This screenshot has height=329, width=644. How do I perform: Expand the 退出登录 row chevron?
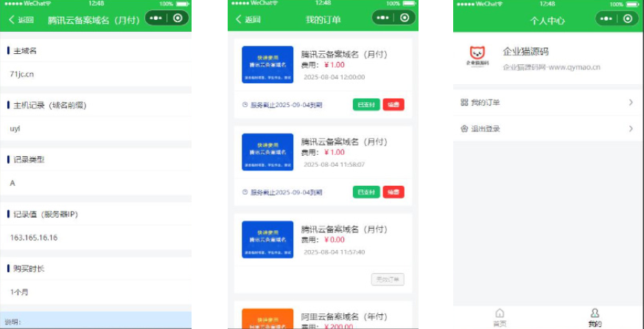(x=631, y=128)
